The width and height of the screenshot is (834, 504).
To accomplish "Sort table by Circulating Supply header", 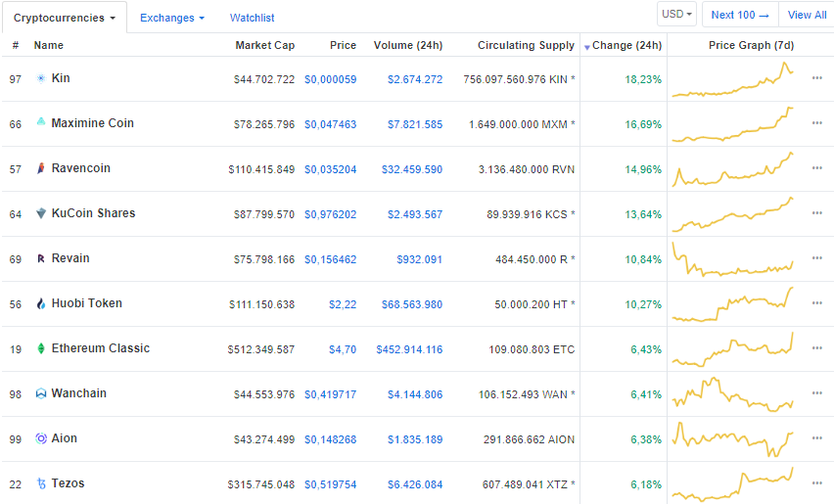I will 526,45.
